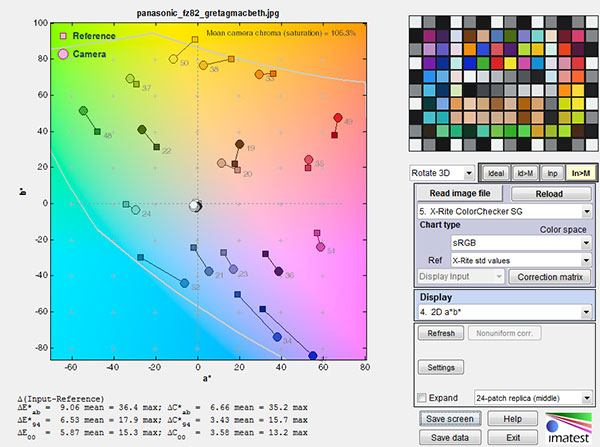Image resolution: width=600 pixels, height=447 pixels.
Task: Open the sRGB color space dropdown
Action: pos(521,243)
